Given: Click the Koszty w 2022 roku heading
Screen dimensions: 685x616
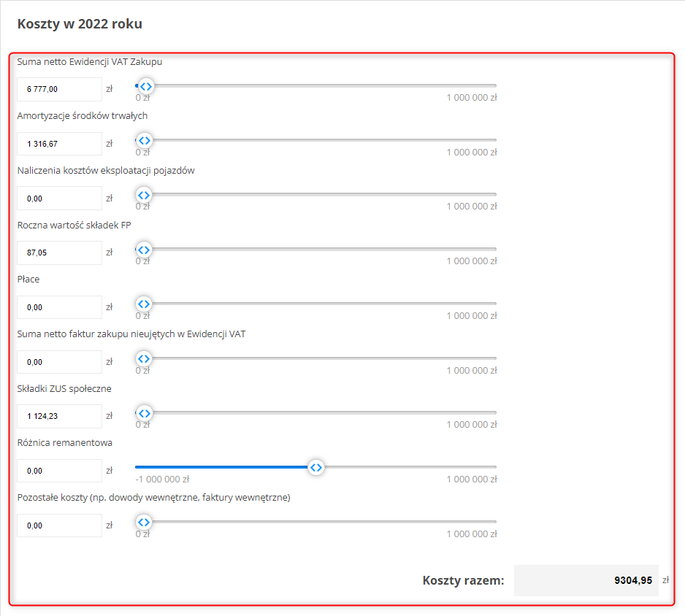Looking at the screenshot, I should (x=80, y=23).
